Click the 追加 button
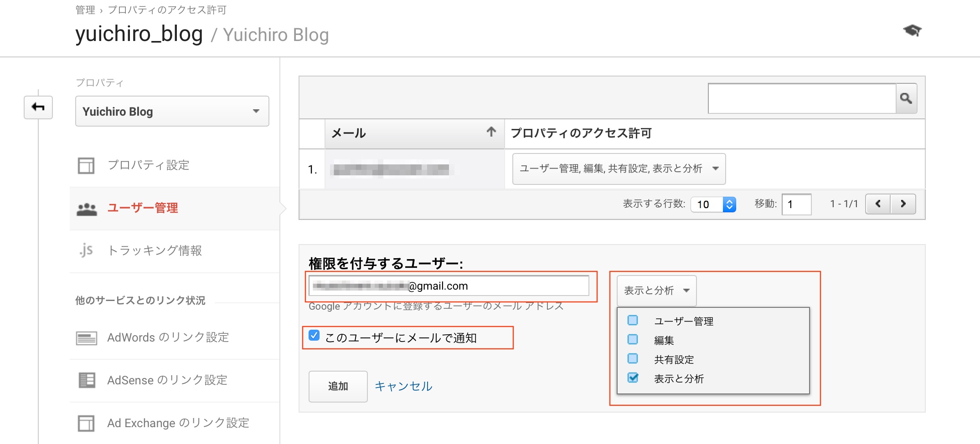Screen dimensions: 980x444 (x=338, y=386)
